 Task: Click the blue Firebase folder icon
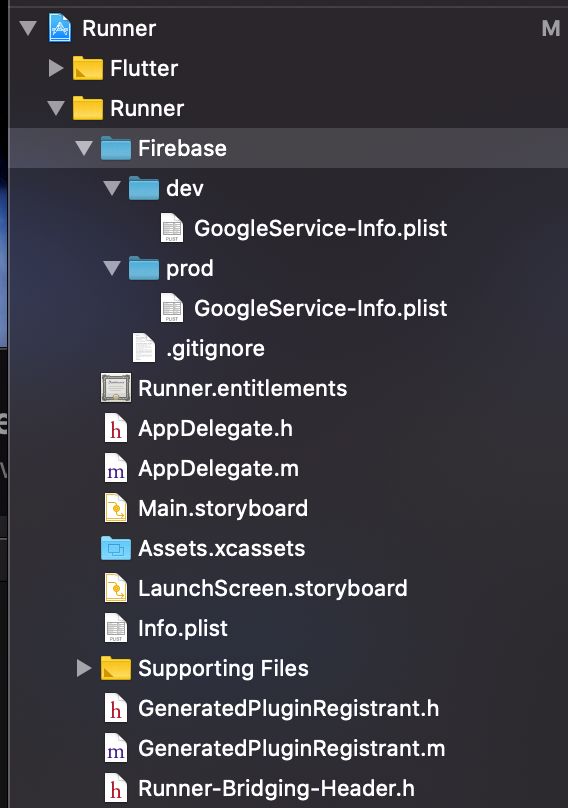(115, 148)
